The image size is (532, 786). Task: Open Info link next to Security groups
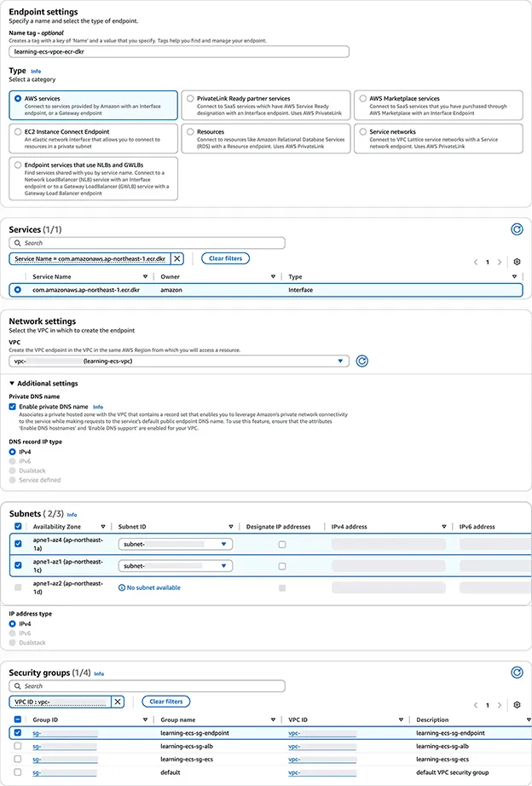[99, 673]
